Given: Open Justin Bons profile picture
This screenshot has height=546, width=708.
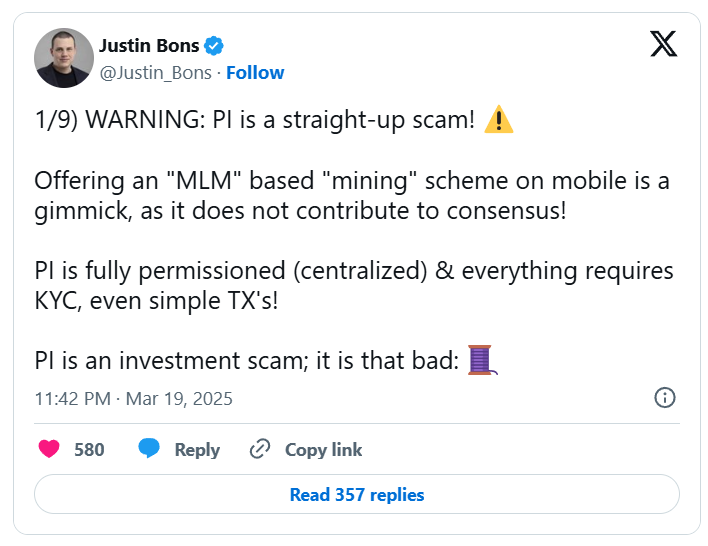Looking at the screenshot, I should [x=64, y=59].
